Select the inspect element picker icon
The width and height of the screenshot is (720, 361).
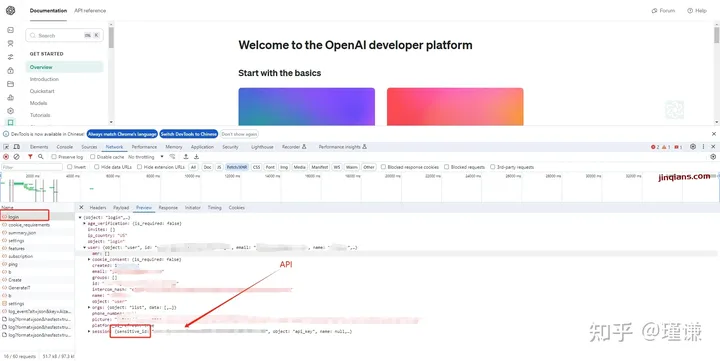coord(6,147)
